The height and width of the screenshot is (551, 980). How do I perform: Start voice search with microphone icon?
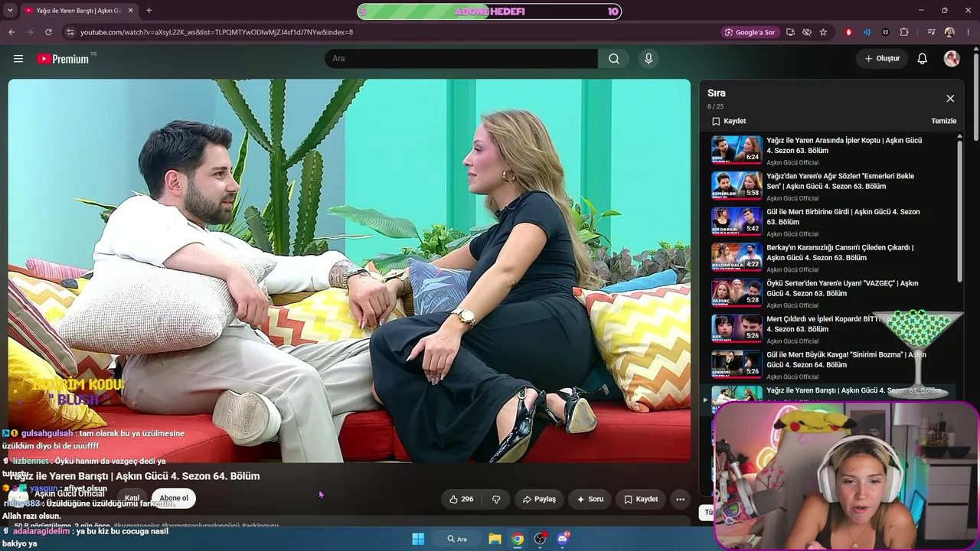pyautogui.click(x=648, y=59)
